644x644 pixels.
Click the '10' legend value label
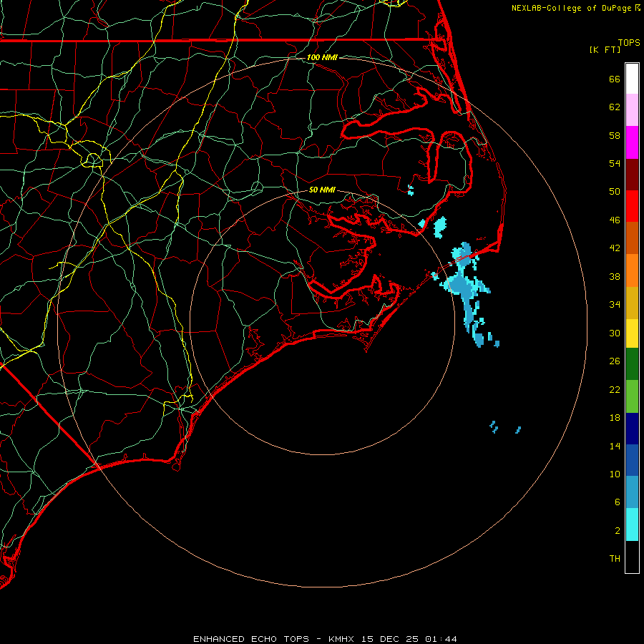pos(615,474)
